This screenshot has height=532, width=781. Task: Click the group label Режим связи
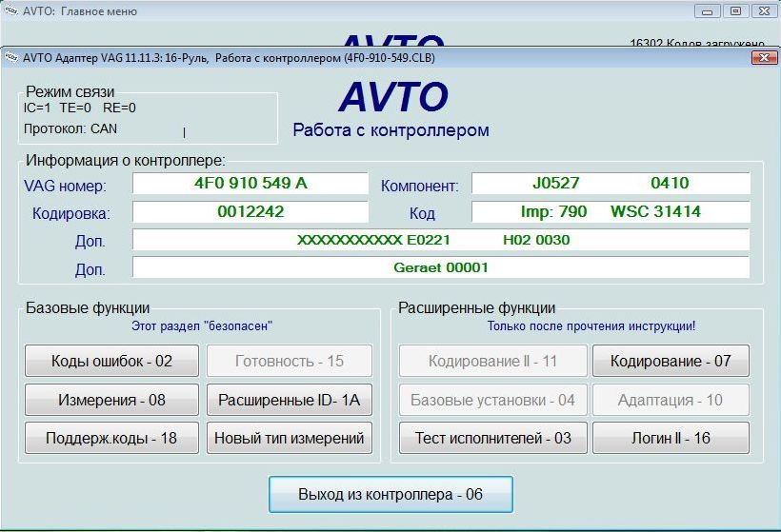70,91
